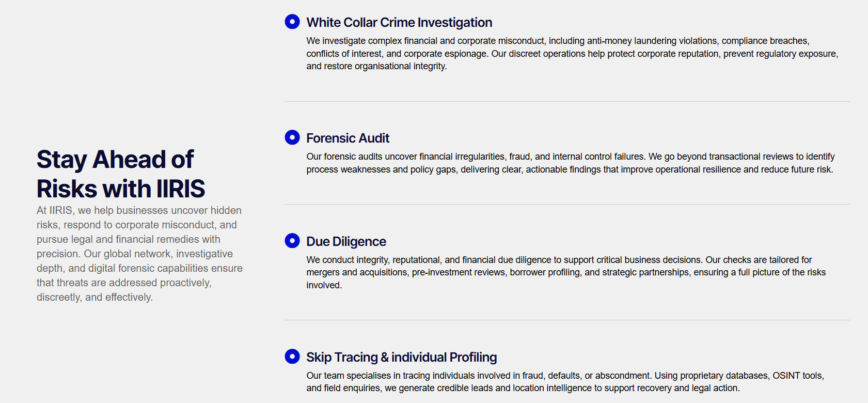Click the Forensic Audit title
Image resolution: width=868 pixels, height=403 pixels.
point(348,138)
